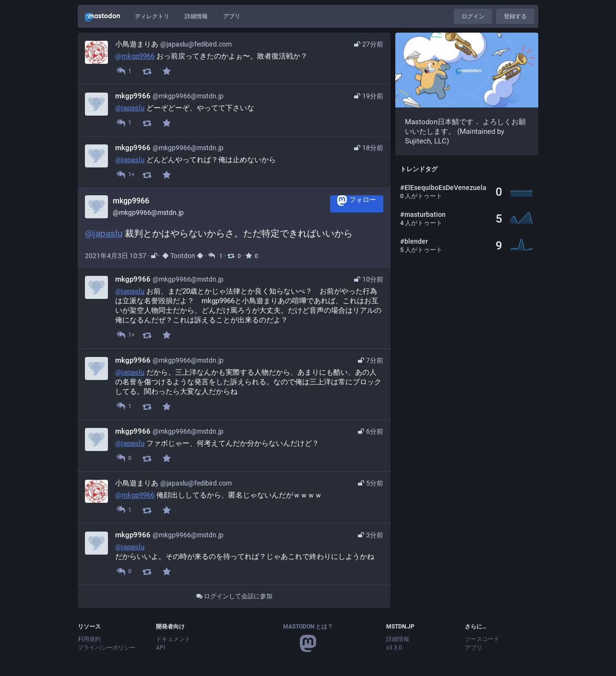
Task: Click the 登録する button
Action: pos(515,16)
